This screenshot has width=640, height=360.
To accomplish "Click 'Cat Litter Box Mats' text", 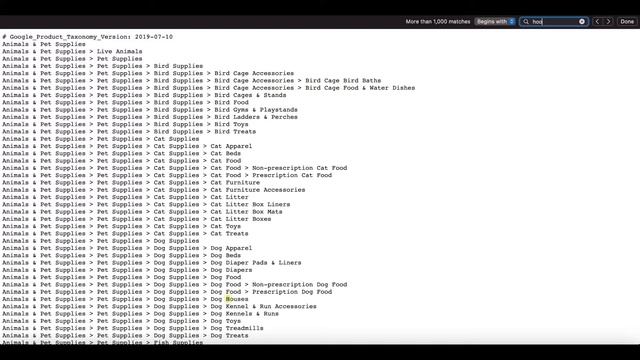I will [246, 212].
